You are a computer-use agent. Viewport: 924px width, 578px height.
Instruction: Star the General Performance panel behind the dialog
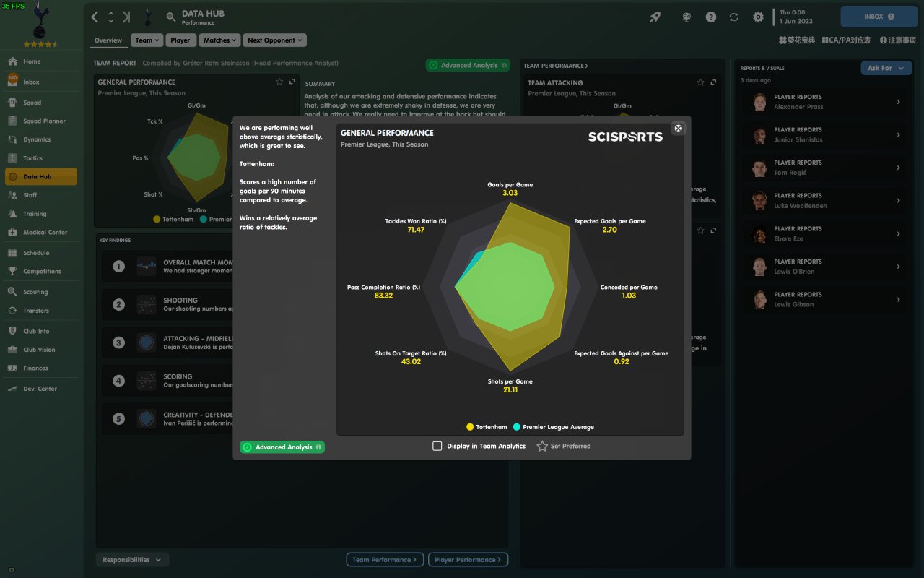[x=279, y=82]
